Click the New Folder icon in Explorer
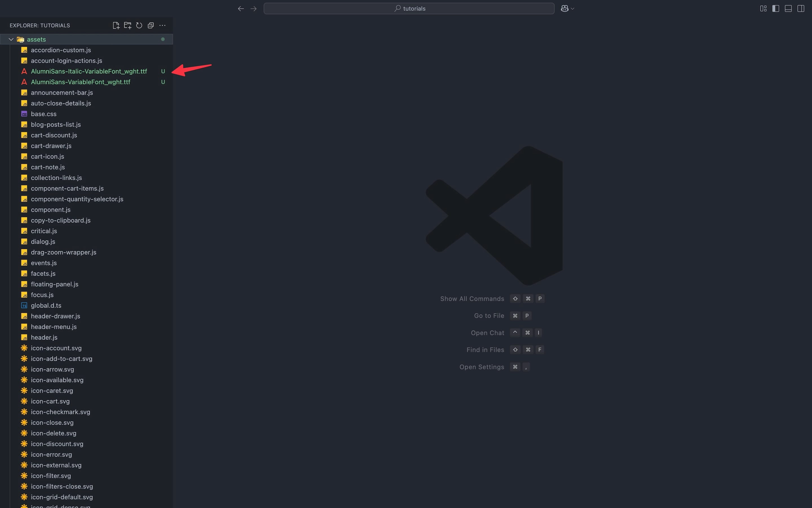This screenshot has height=508, width=812. coord(127,25)
